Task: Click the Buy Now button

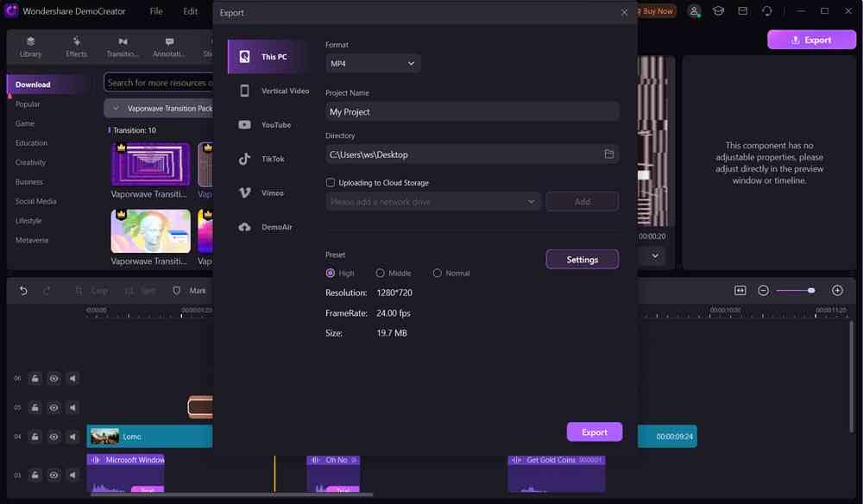Action: pyautogui.click(x=657, y=11)
